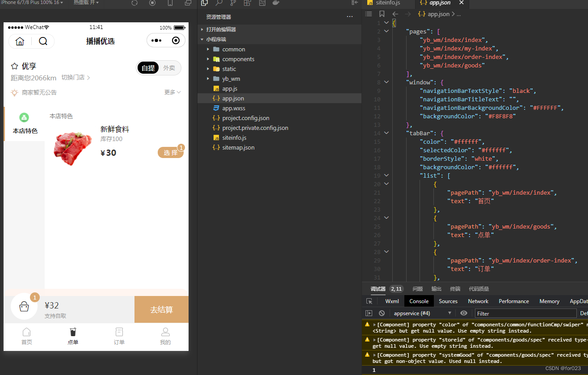The height and width of the screenshot is (375, 588).
Task: Click the element inspector arrow in debugger
Action: [x=369, y=301]
